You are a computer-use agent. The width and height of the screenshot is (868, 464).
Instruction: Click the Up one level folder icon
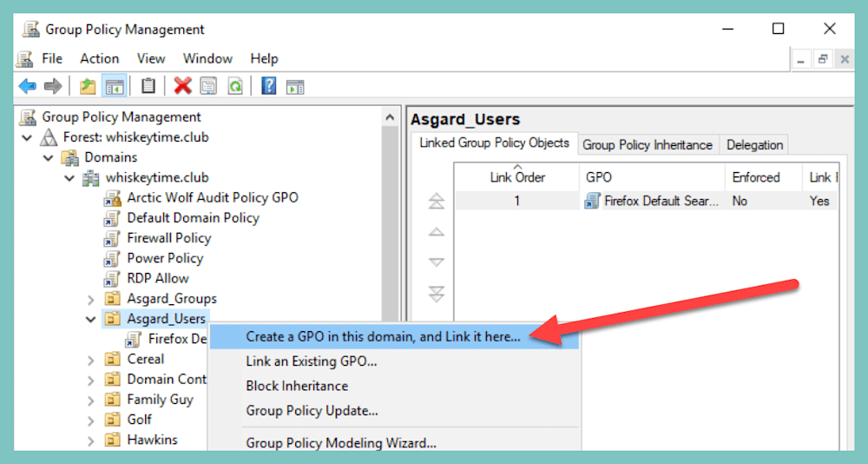[x=88, y=86]
